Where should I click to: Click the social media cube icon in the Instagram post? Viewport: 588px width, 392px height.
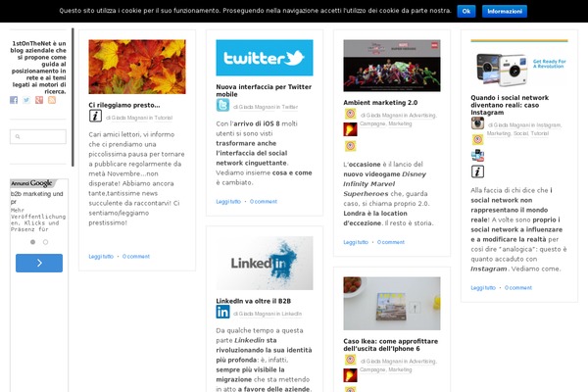(477, 155)
